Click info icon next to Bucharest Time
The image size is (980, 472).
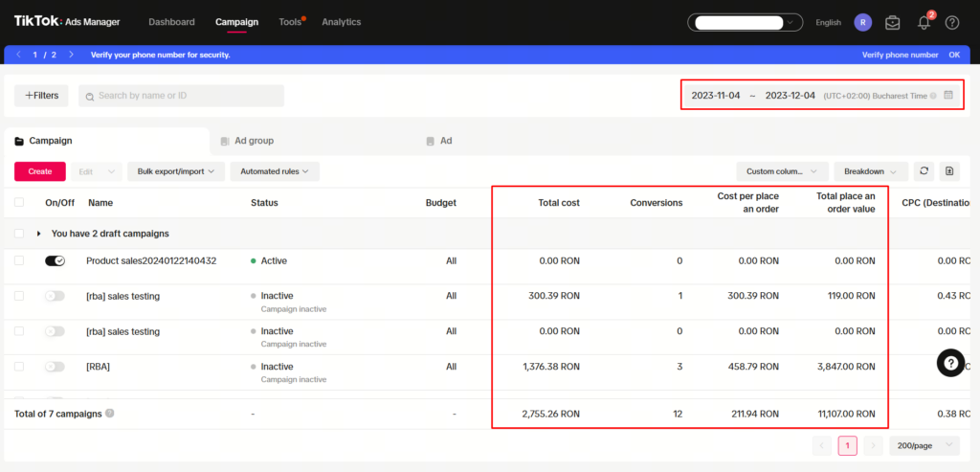[933, 97]
